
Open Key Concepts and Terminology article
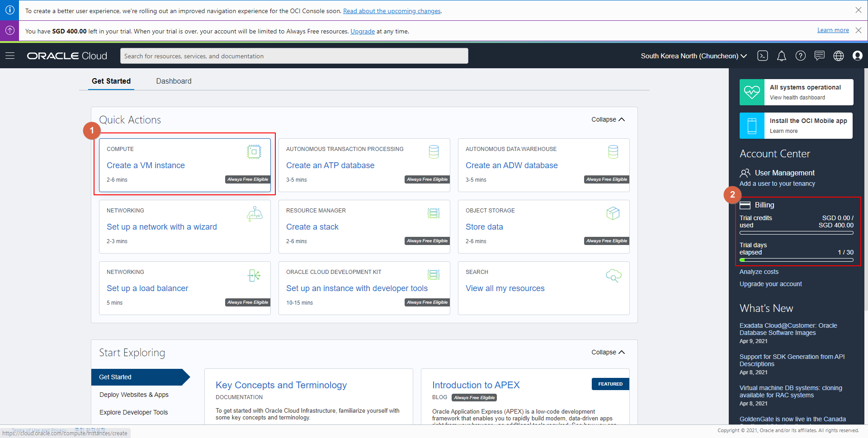coord(281,385)
